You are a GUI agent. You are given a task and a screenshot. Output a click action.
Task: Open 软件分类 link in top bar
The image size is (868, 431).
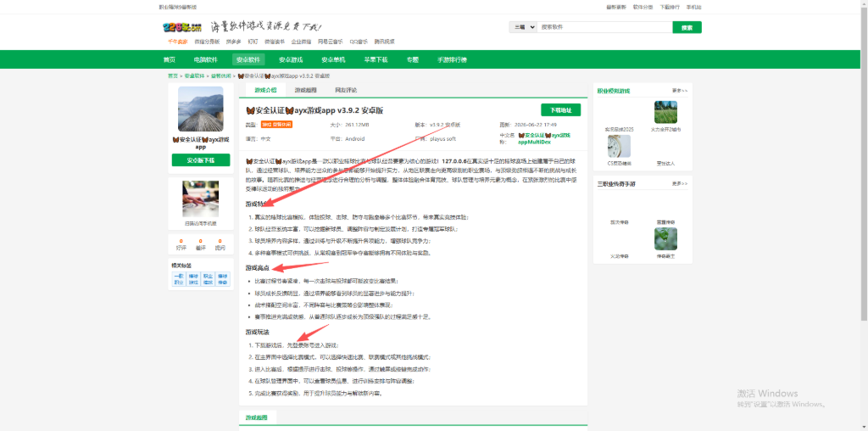click(643, 7)
